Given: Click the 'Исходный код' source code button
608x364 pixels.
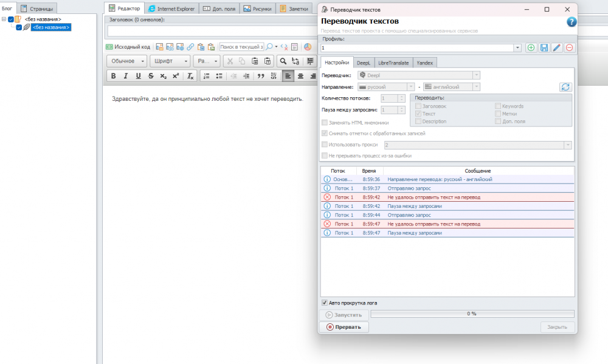Looking at the screenshot, I should pos(128,47).
